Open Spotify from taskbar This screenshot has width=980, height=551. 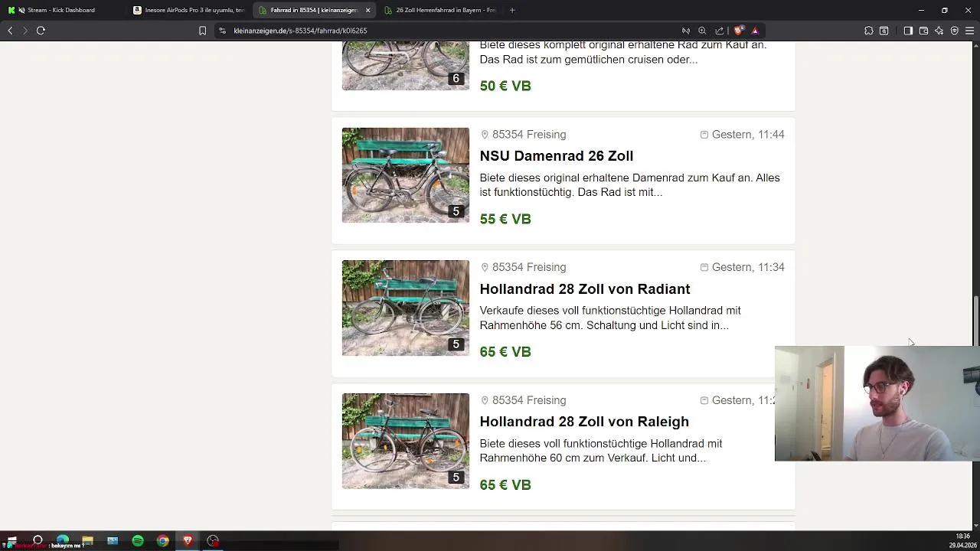pos(138,541)
